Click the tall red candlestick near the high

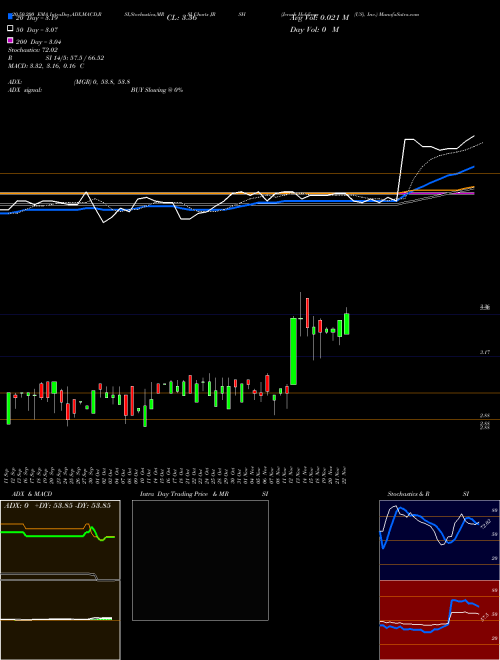pyautogui.click(x=307, y=313)
